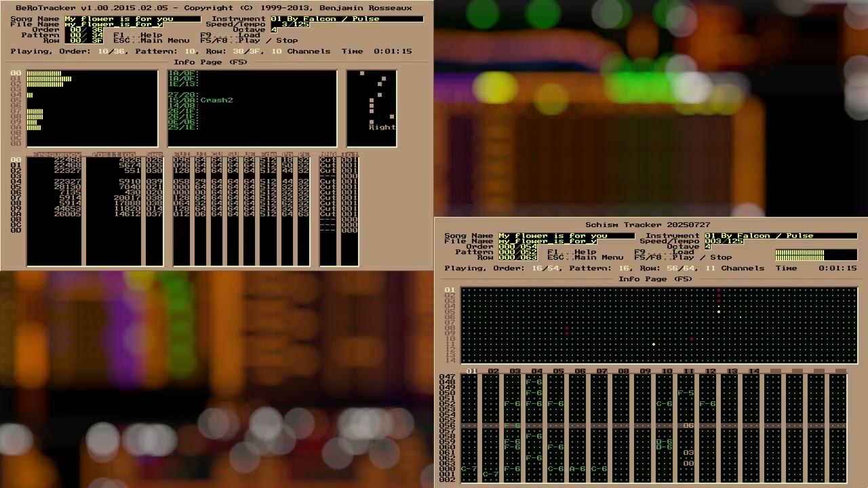
Task: Click the Crash2 sample name
Action: [x=216, y=100]
